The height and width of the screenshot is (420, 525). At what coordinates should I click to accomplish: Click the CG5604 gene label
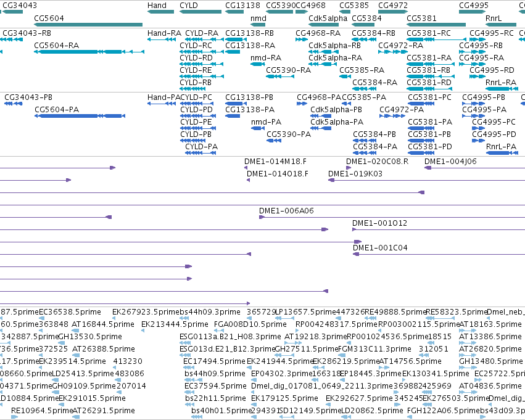coord(49,18)
